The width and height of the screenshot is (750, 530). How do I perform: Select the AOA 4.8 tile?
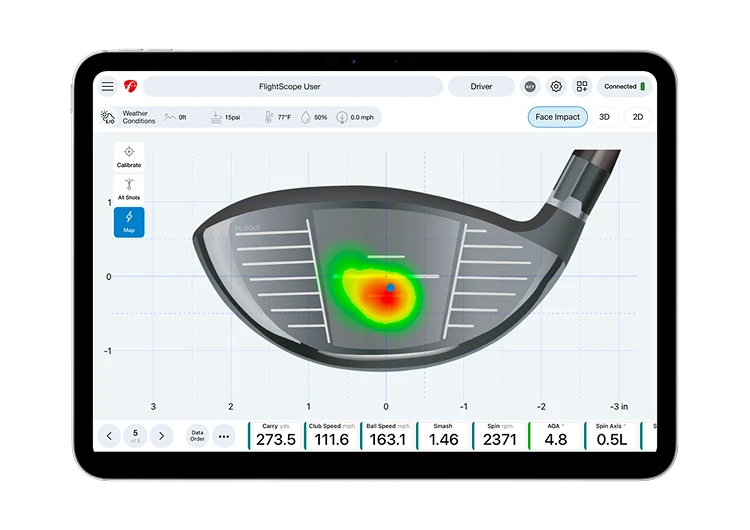click(x=555, y=436)
